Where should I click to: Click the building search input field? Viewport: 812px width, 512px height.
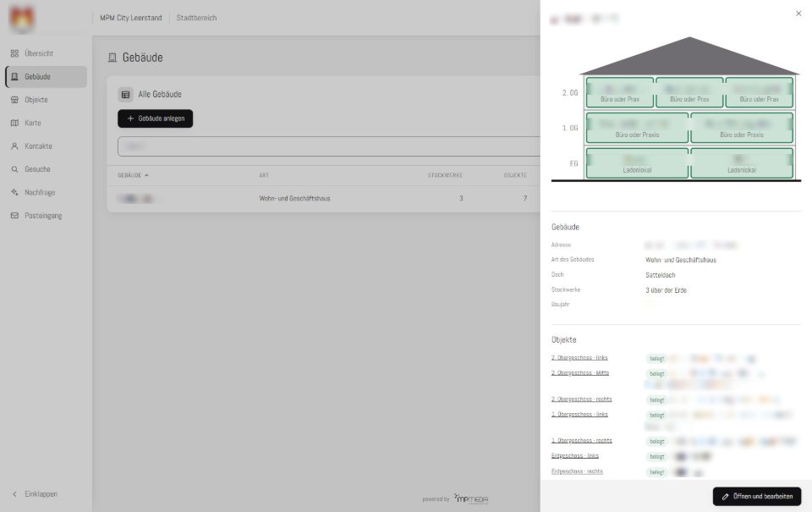328,146
